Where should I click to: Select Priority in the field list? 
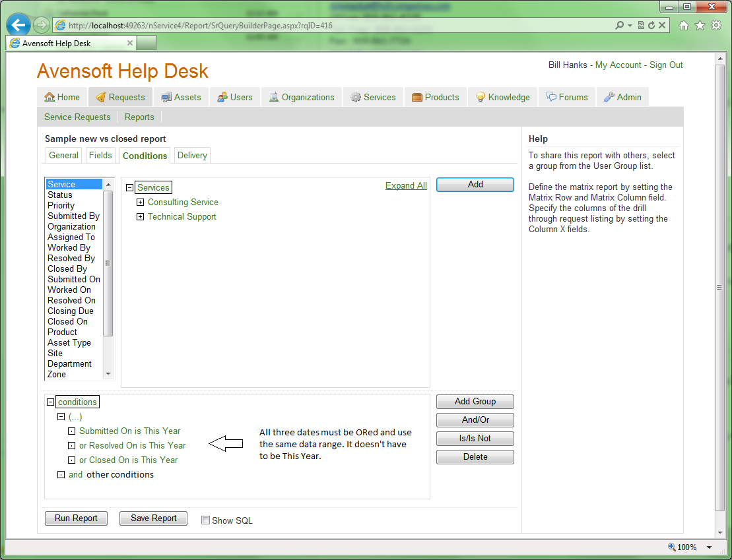pos(61,206)
